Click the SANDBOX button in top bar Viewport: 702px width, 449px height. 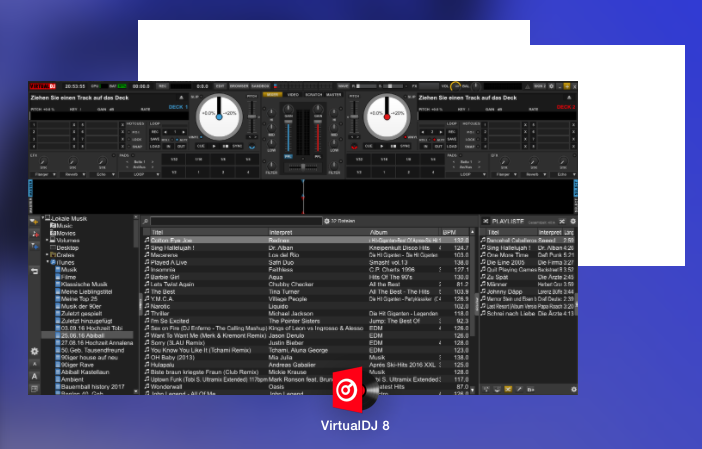tap(260, 86)
